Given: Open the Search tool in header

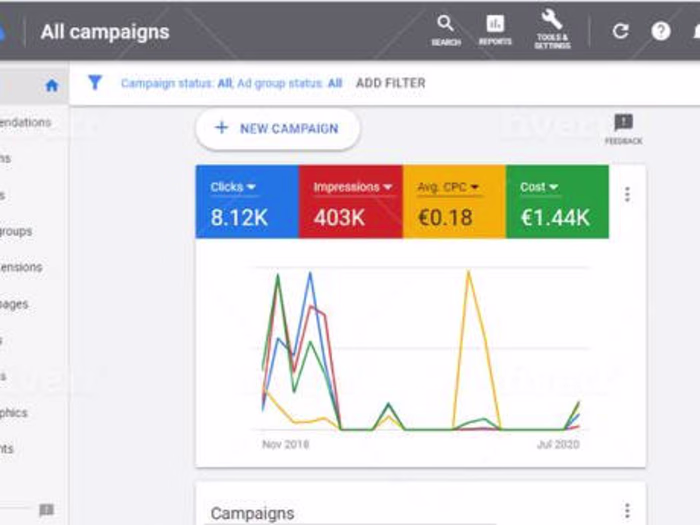Looking at the screenshot, I should point(446,30).
